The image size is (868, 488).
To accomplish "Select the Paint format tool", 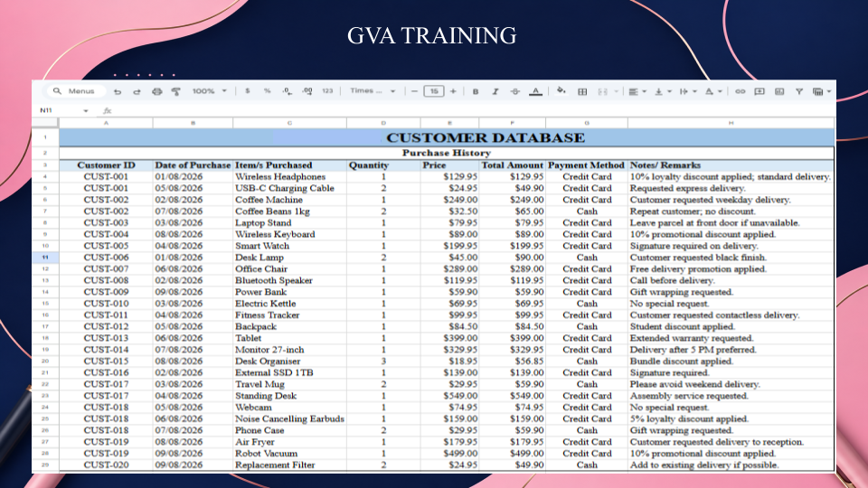I will point(176,91).
